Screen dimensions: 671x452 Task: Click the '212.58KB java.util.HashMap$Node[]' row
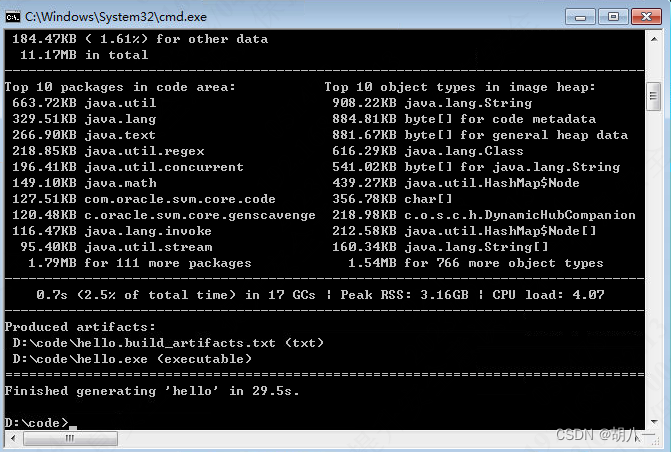coord(464,231)
